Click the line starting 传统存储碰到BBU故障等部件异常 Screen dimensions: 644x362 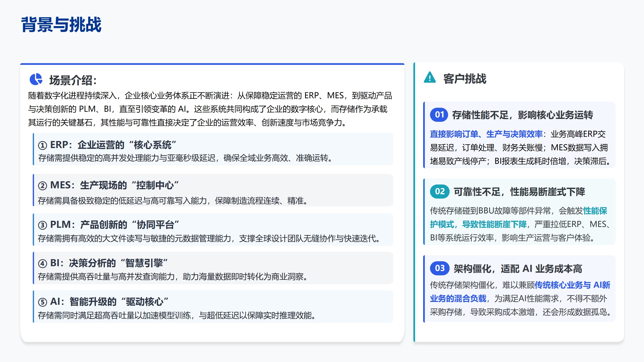tap(518, 211)
